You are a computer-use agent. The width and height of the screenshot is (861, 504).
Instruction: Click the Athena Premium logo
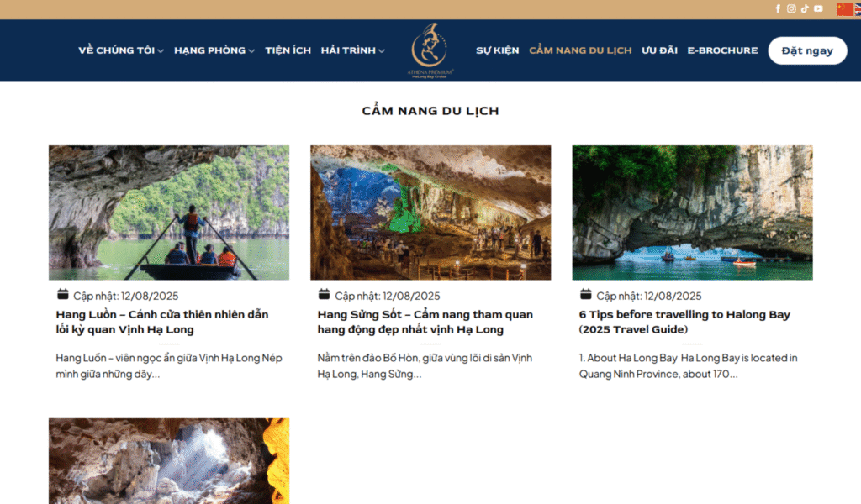pyautogui.click(x=430, y=50)
